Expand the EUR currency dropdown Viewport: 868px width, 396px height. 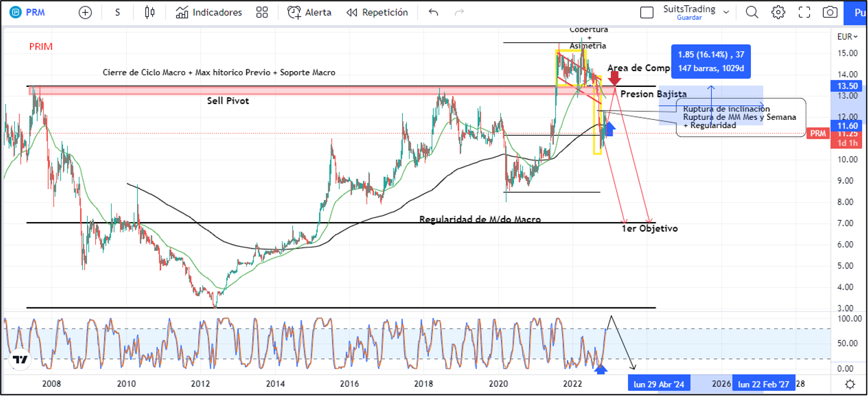[x=847, y=36]
